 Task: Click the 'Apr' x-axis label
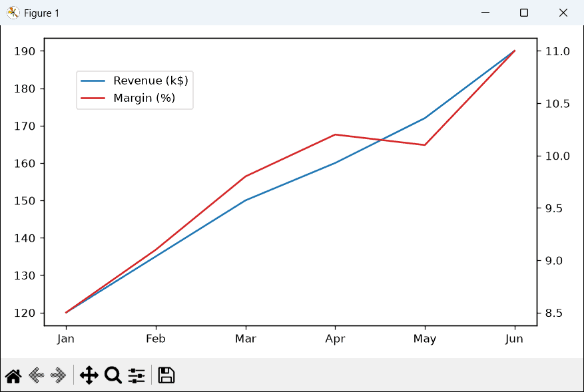click(335, 339)
